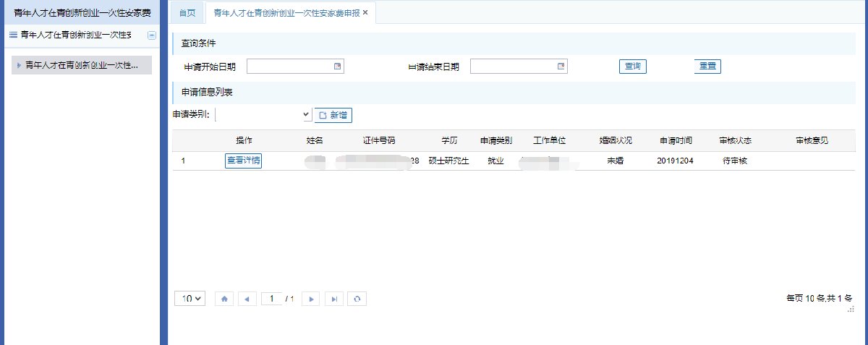Click the 未婚 cell
The height and width of the screenshot is (345, 868).
[616, 161]
